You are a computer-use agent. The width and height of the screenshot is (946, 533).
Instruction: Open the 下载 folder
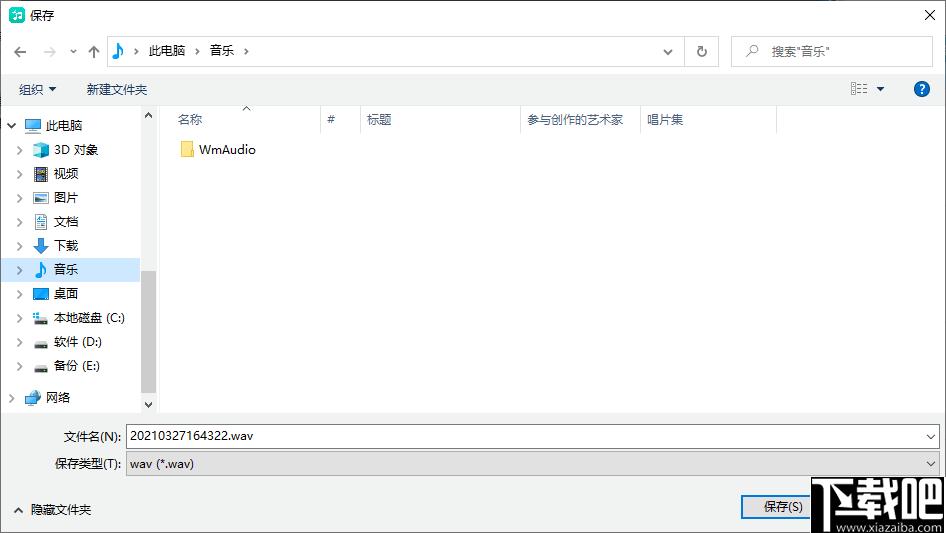(66, 246)
